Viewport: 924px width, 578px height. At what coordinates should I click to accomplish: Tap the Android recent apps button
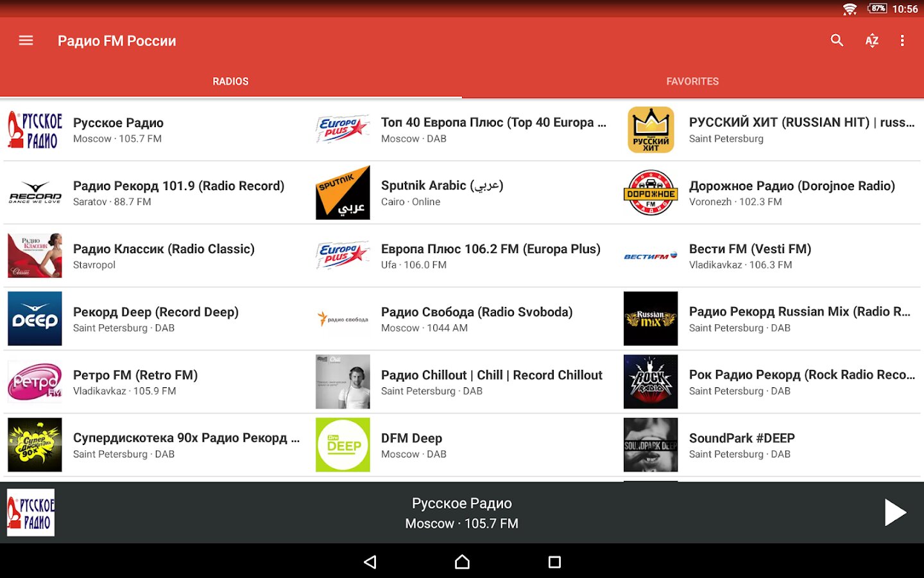tap(554, 562)
